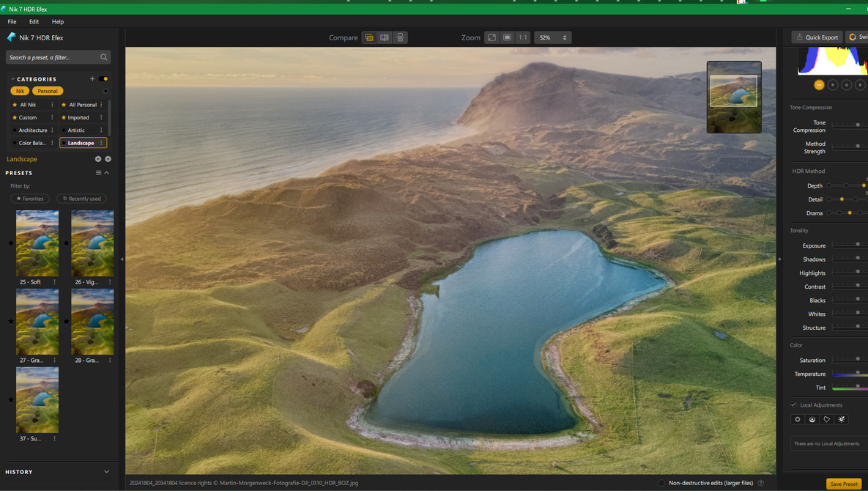Set Detail to its second stop dot
The width and height of the screenshot is (868, 491).
tap(842, 199)
